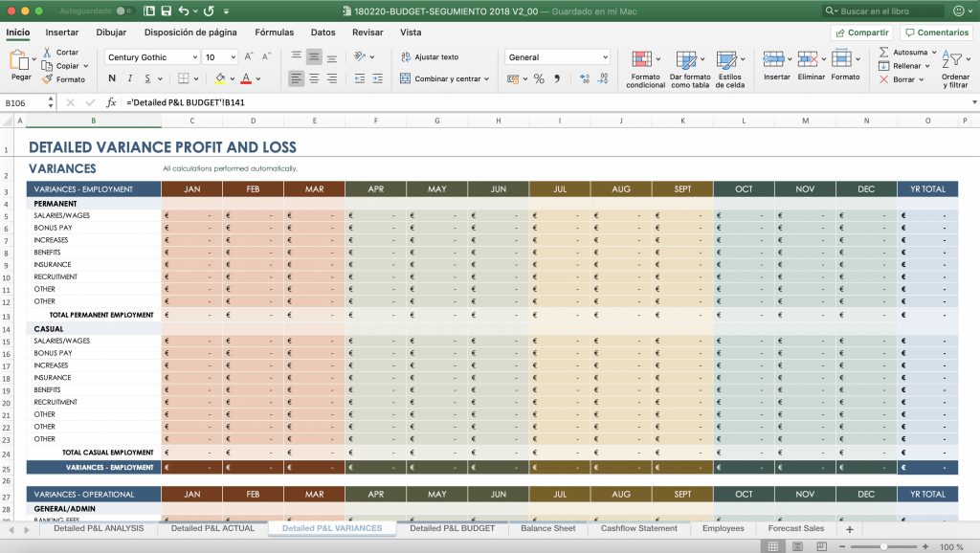Toggle bold N formatting
980x553 pixels.
112,78
